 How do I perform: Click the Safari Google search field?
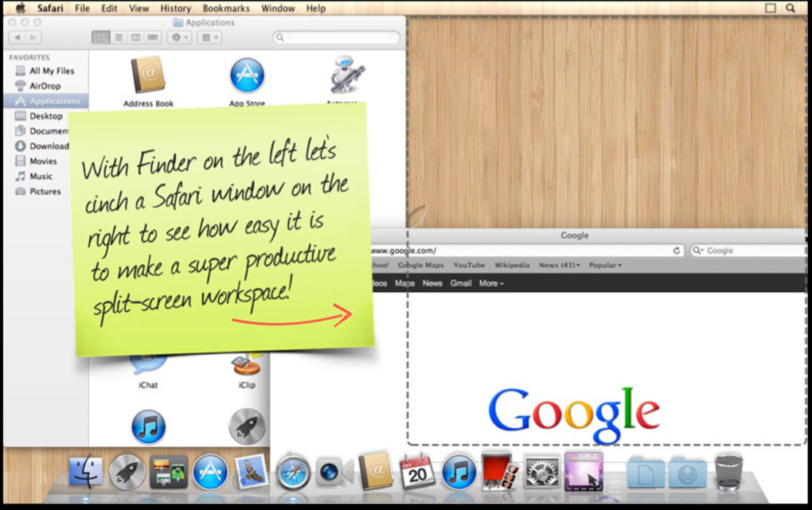pyautogui.click(x=750, y=251)
